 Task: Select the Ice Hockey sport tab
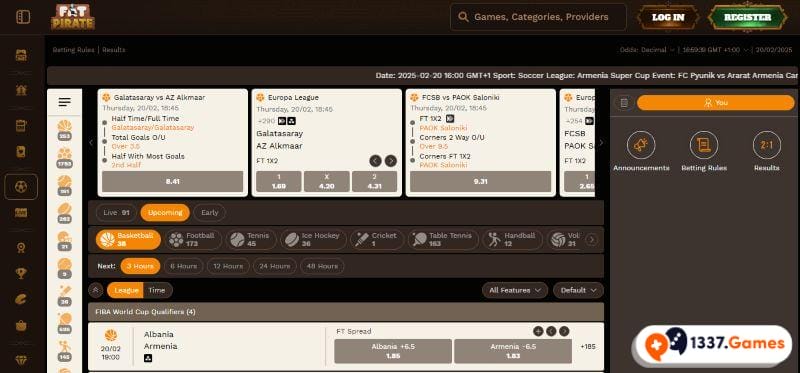pyautogui.click(x=313, y=239)
